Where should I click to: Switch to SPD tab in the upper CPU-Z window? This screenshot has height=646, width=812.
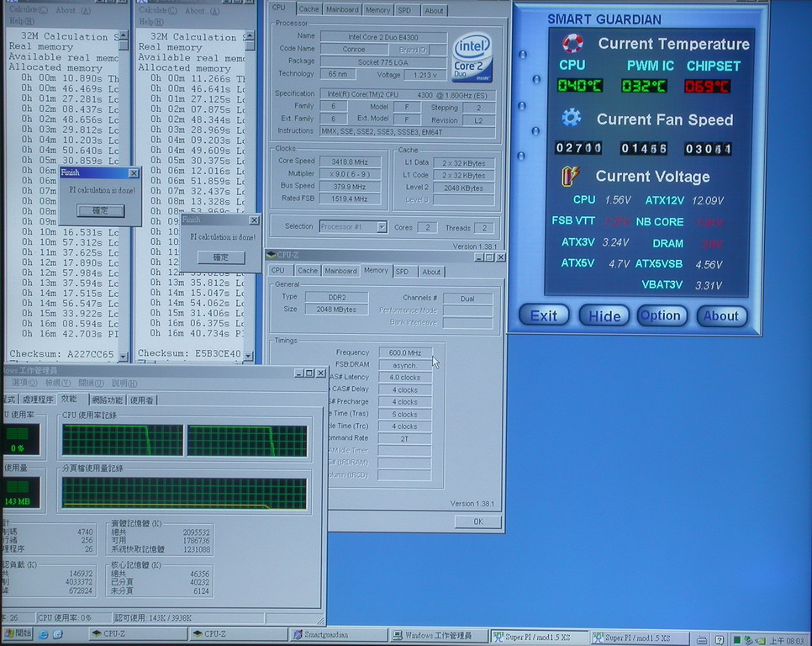pos(404,10)
